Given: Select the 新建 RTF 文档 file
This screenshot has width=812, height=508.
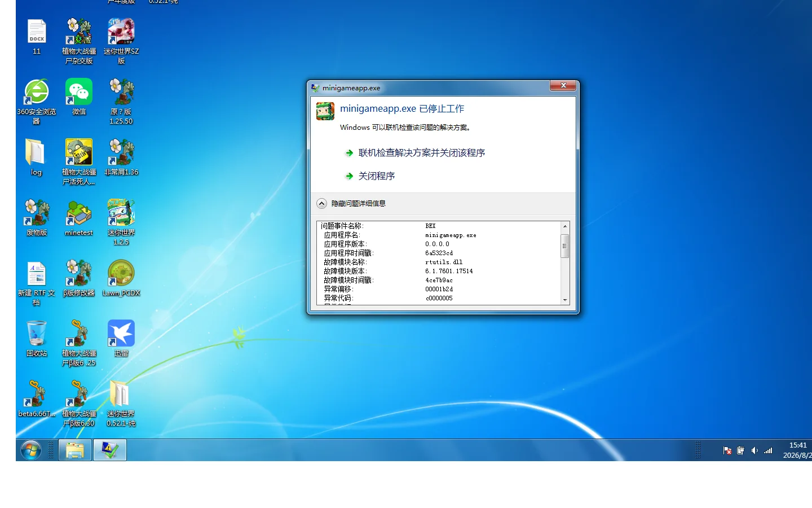Looking at the screenshot, I should [x=37, y=283].
